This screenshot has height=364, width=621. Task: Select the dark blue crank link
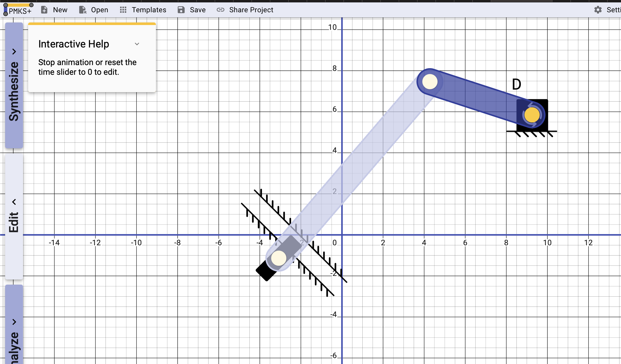coord(480,98)
